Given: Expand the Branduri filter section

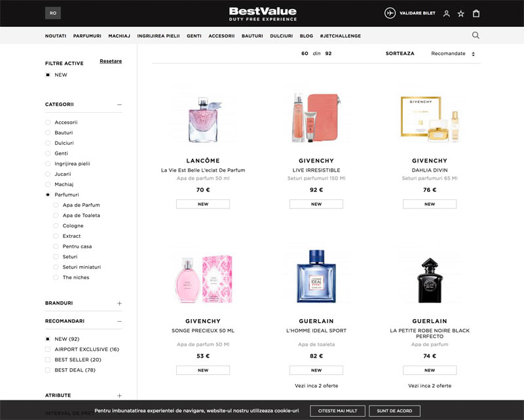Looking at the screenshot, I should (x=119, y=303).
